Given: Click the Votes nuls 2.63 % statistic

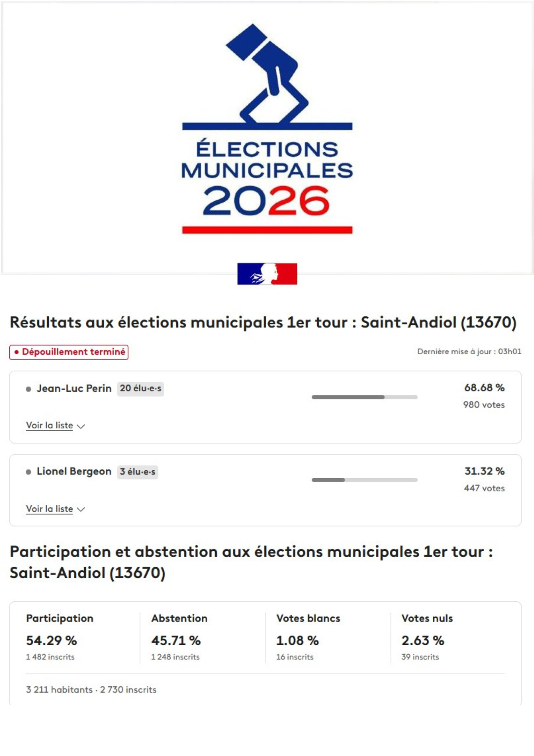Looking at the screenshot, I should pos(423,640).
